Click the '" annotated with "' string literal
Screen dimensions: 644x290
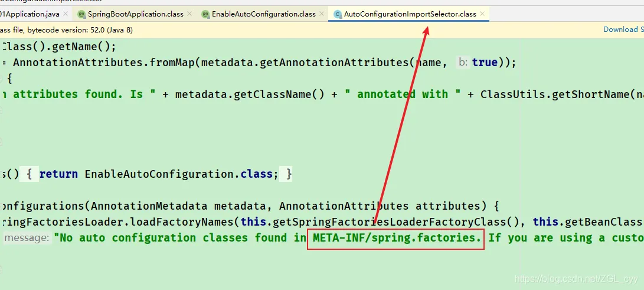point(402,95)
